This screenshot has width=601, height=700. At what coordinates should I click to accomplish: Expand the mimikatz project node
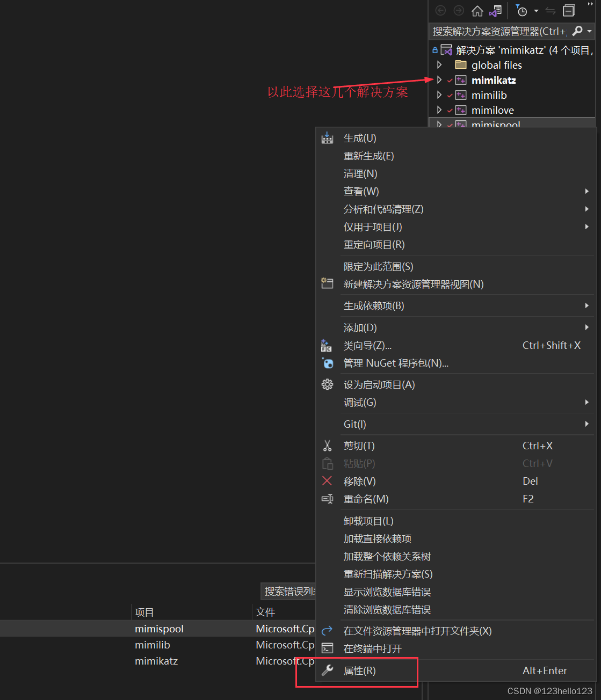[439, 80]
